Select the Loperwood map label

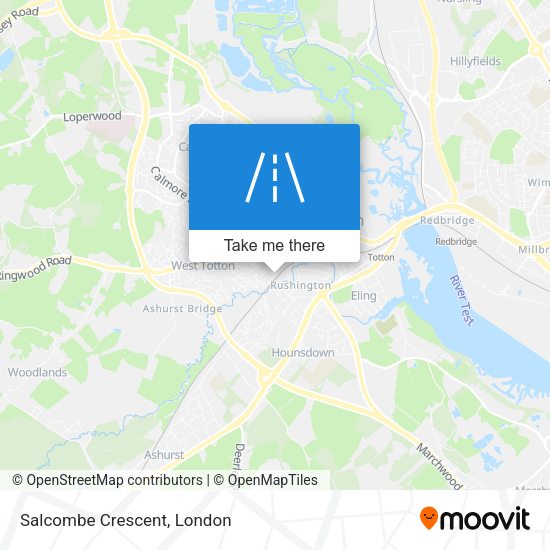[92, 116]
